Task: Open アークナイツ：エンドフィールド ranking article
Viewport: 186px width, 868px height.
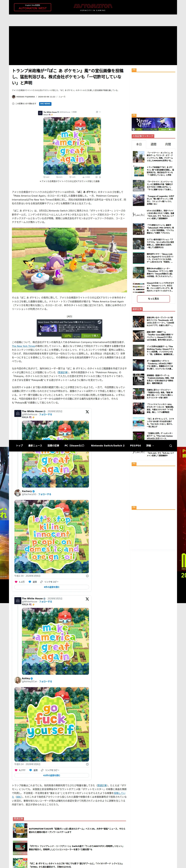Action: 153,186
